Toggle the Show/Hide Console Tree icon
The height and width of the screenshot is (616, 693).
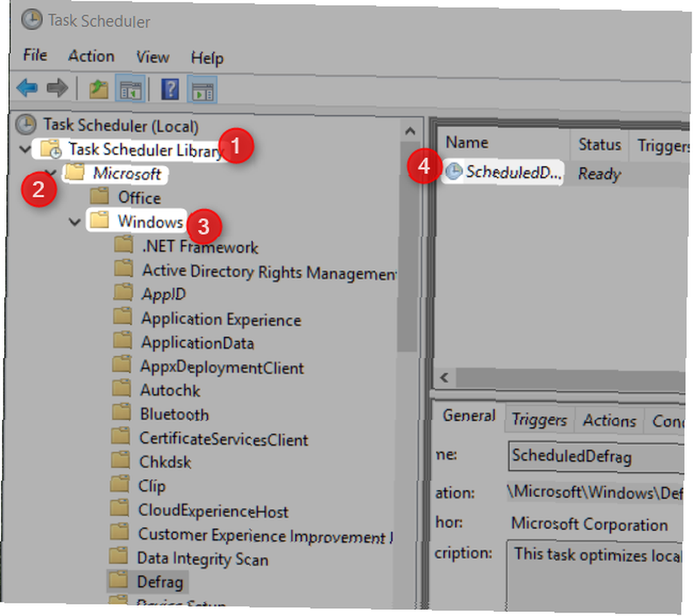point(130,89)
